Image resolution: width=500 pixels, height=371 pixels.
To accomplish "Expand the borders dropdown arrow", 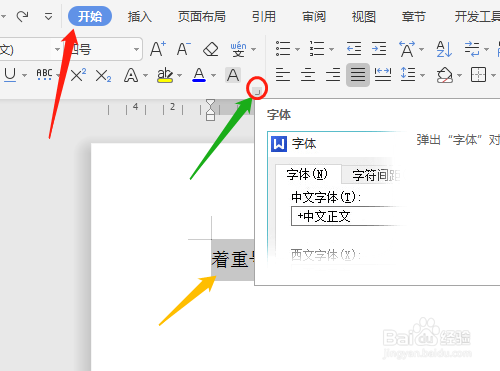I will click(493, 75).
